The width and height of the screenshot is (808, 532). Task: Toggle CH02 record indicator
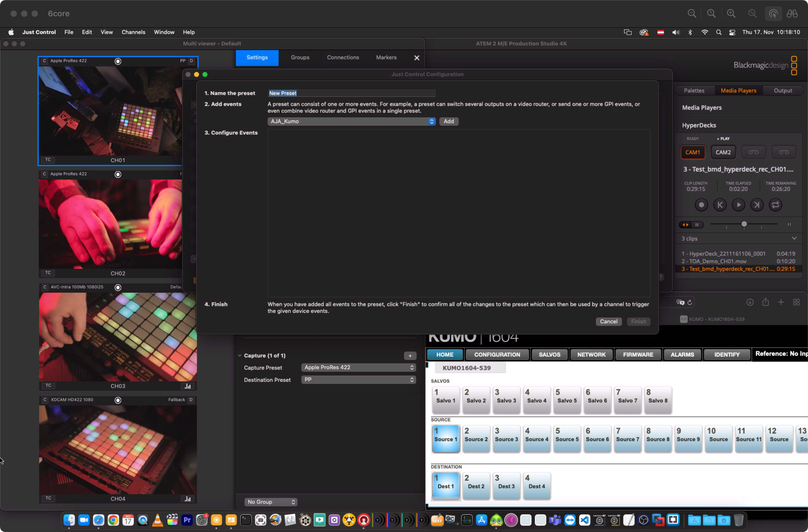[118, 174]
